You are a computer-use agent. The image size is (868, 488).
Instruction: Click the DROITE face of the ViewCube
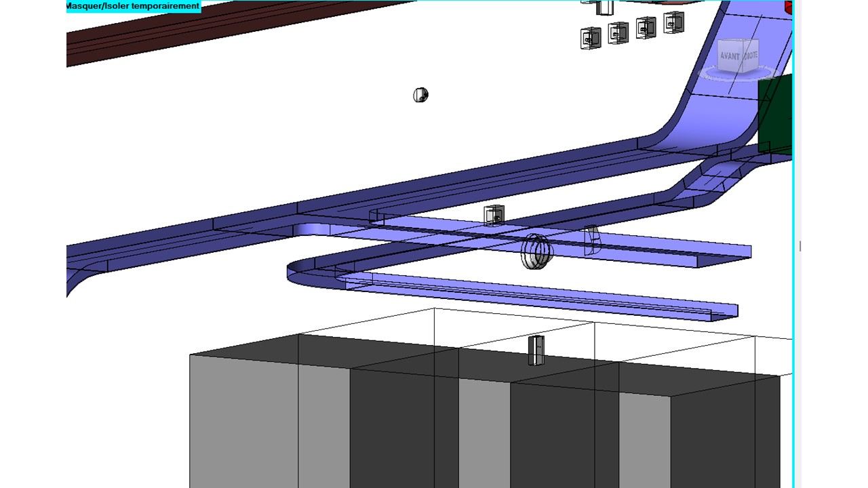[x=751, y=55]
